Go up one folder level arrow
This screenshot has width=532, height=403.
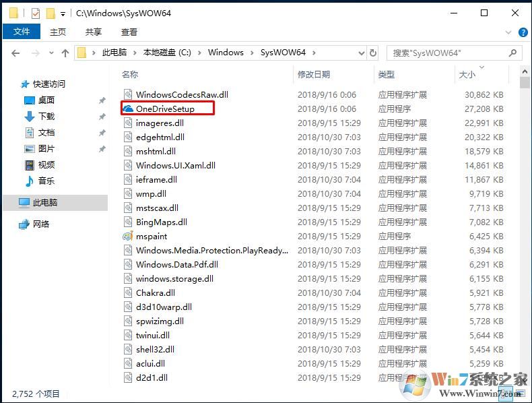(65, 53)
